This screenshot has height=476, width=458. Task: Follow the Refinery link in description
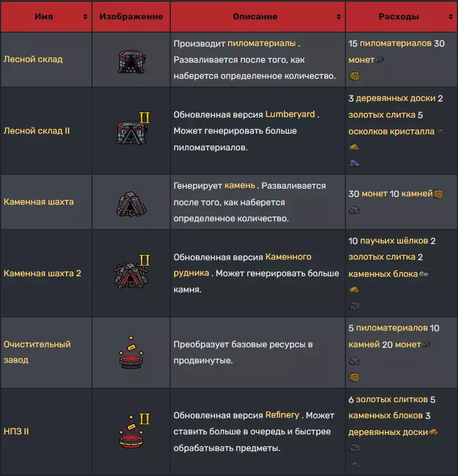pos(282,415)
